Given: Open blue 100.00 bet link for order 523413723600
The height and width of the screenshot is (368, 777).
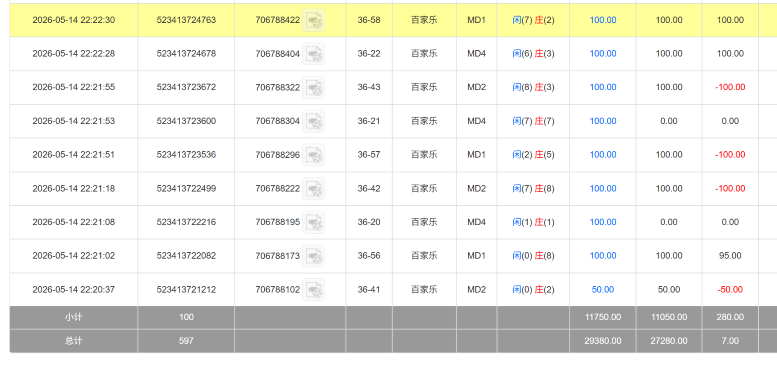Looking at the screenshot, I should point(603,121).
